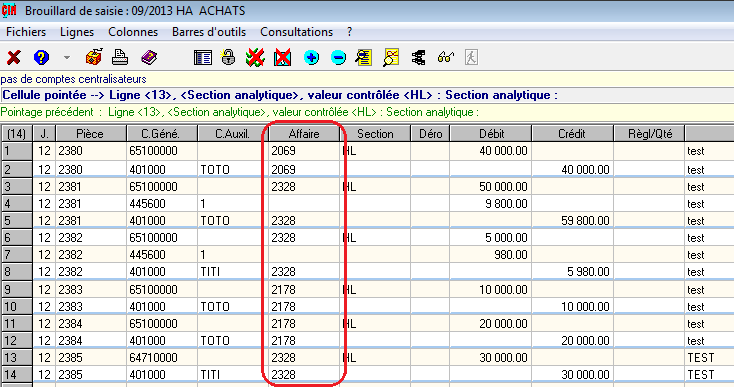Click the TEST label cell in row 14
The image size is (734, 387).
[709, 374]
